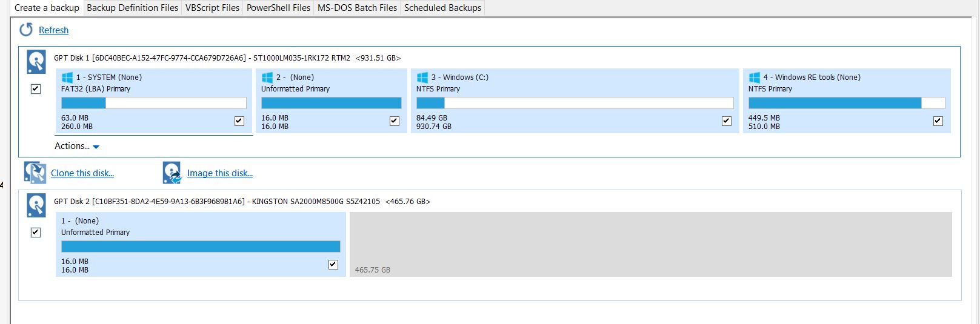Click the Windows logo on SYSTEM partition
Viewport: 980px width, 324px height.
click(67, 78)
